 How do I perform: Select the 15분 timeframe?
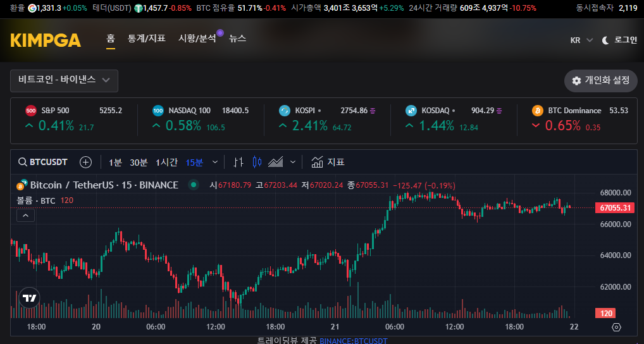[x=194, y=163]
